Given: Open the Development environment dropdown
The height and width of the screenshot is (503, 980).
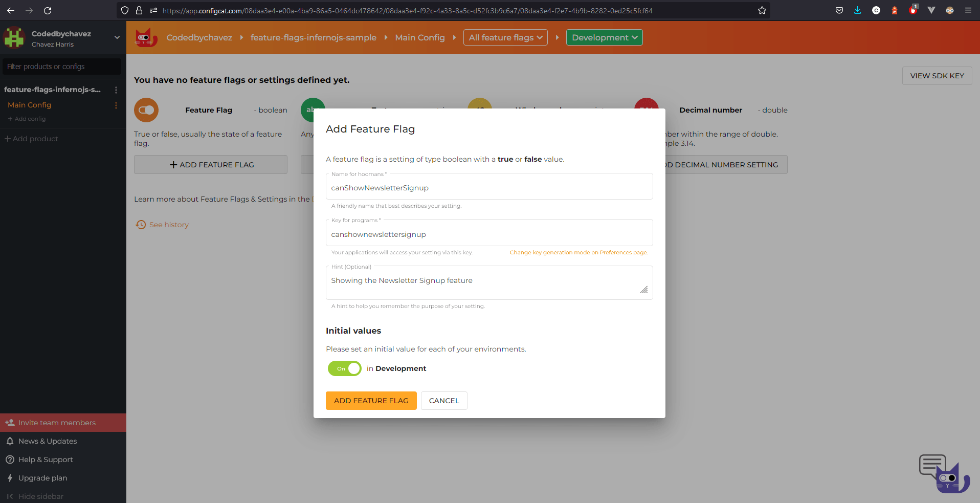Looking at the screenshot, I should tap(604, 37).
